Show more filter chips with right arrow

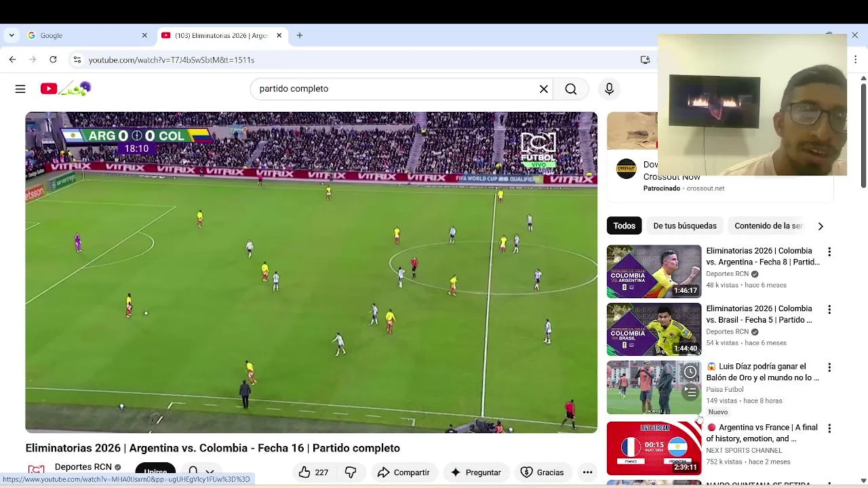tap(821, 226)
